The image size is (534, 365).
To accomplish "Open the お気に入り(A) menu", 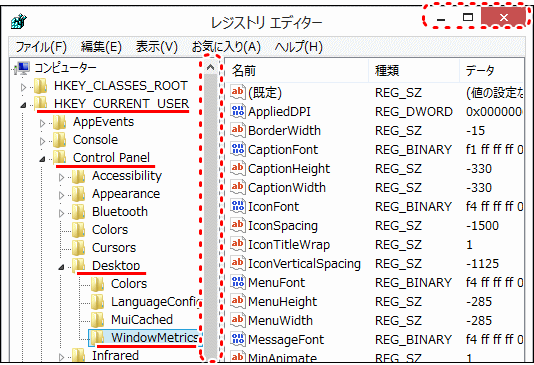I will pyautogui.click(x=226, y=47).
